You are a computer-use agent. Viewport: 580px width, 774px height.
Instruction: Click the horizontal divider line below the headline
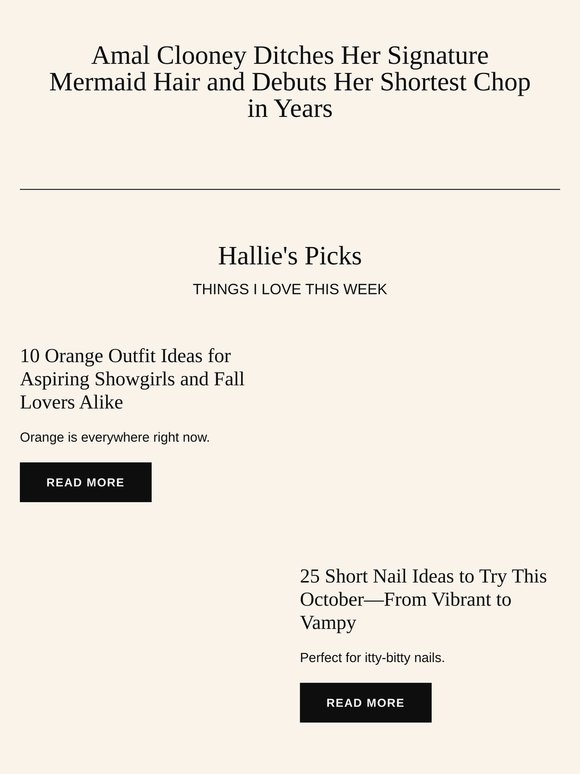pyautogui.click(x=290, y=189)
